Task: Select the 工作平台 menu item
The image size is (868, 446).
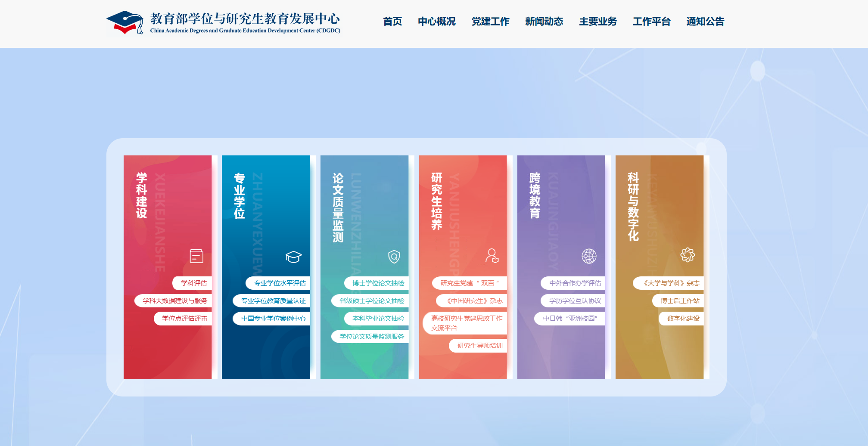Action: click(652, 22)
